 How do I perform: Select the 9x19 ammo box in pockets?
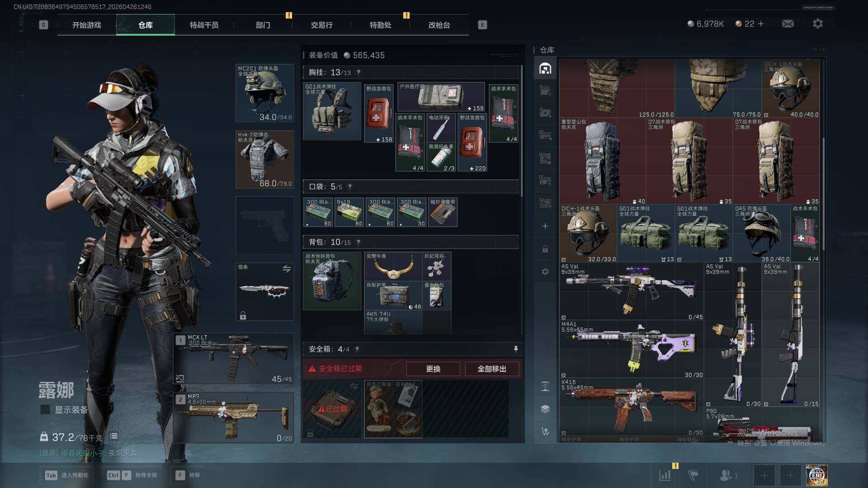(349, 212)
